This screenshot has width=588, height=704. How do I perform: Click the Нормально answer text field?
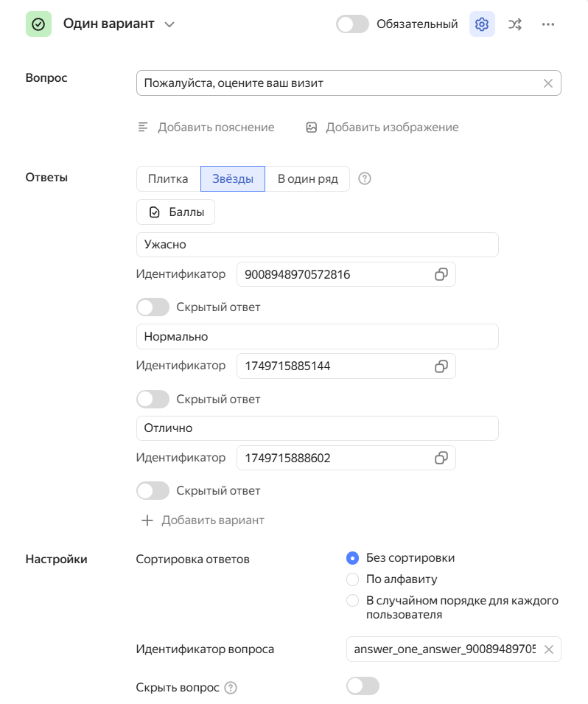point(317,337)
